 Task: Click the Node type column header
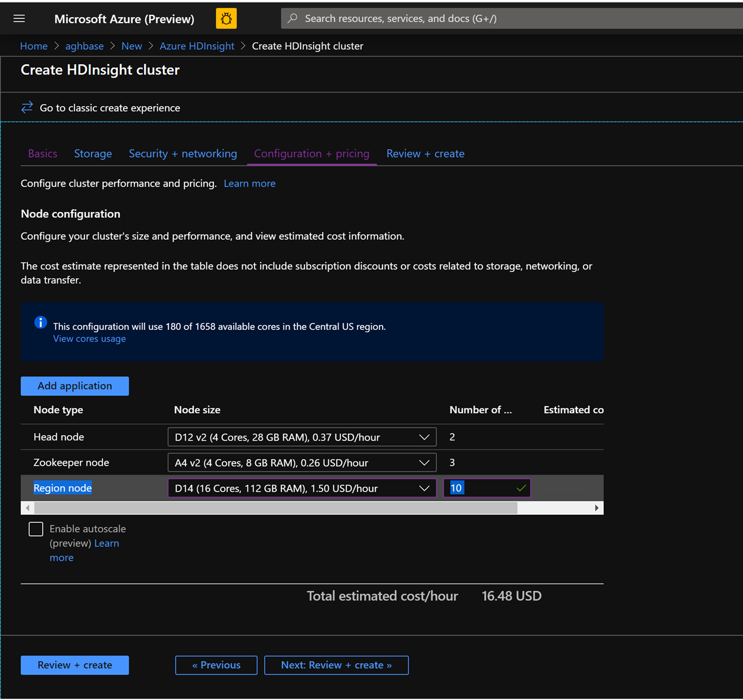(58, 410)
